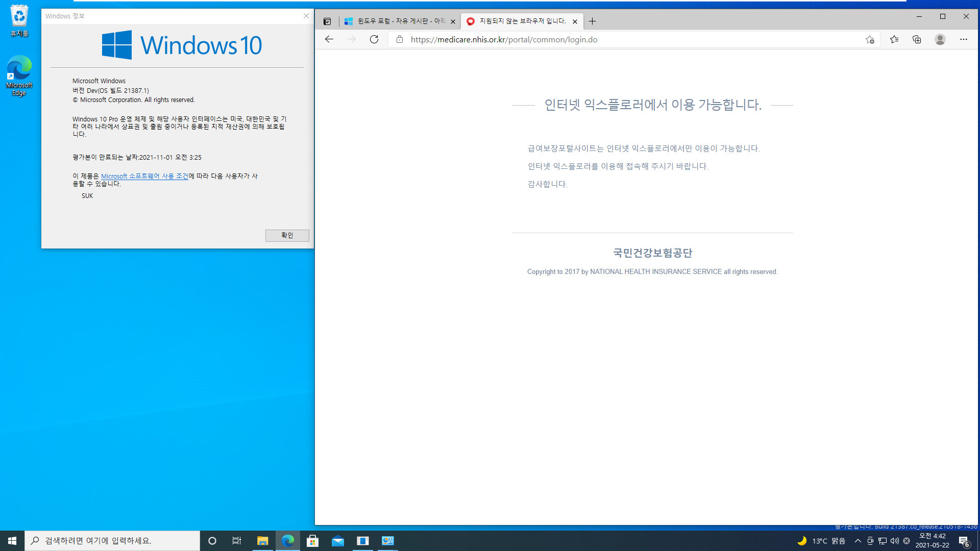The width and height of the screenshot is (980, 551).
Task: Minimize the Edge browser window
Action: coord(919,16)
